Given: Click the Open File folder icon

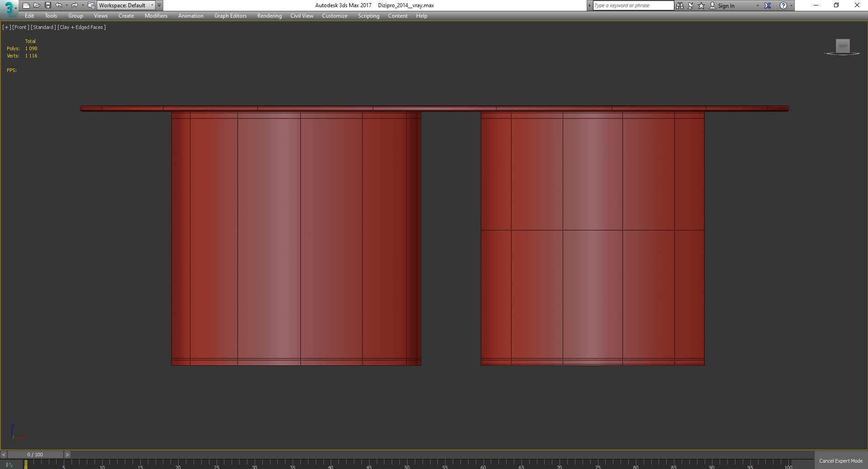Looking at the screenshot, I should coord(37,5).
